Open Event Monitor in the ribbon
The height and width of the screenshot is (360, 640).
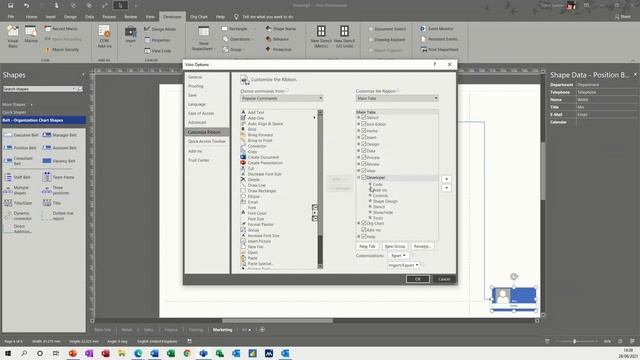click(x=437, y=29)
